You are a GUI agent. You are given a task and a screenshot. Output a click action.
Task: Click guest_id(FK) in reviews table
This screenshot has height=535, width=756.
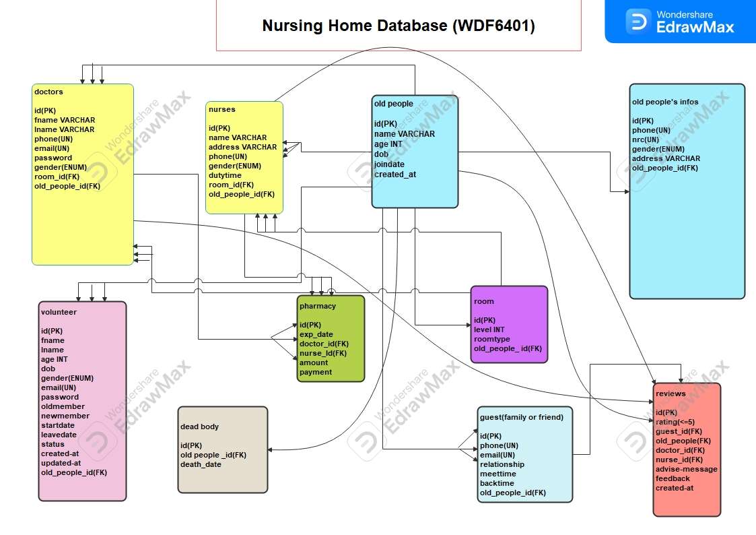pyautogui.click(x=679, y=431)
